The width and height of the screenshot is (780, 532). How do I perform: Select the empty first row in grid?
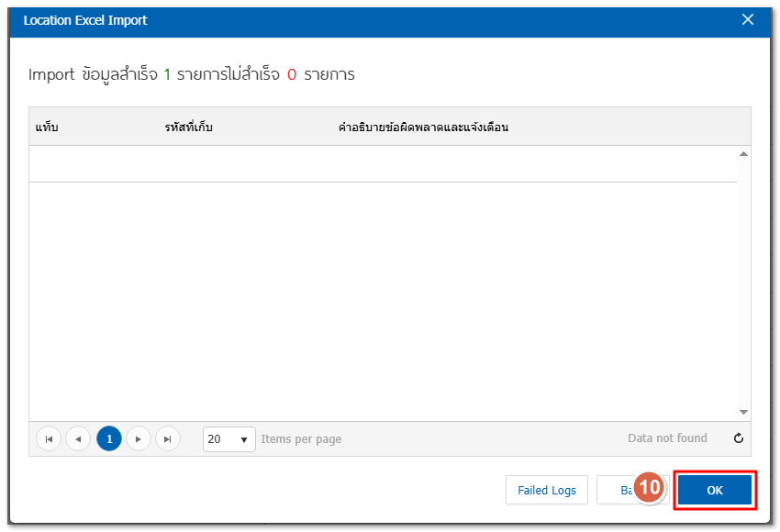coord(383,164)
